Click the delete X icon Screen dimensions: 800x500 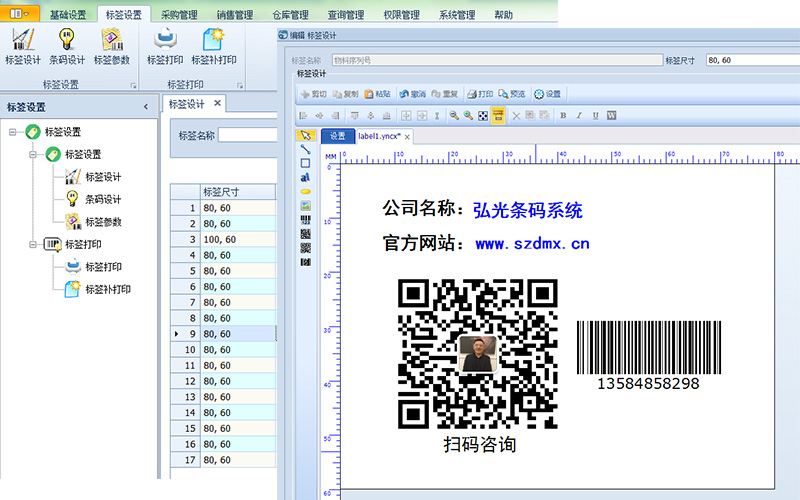[x=516, y=116]
